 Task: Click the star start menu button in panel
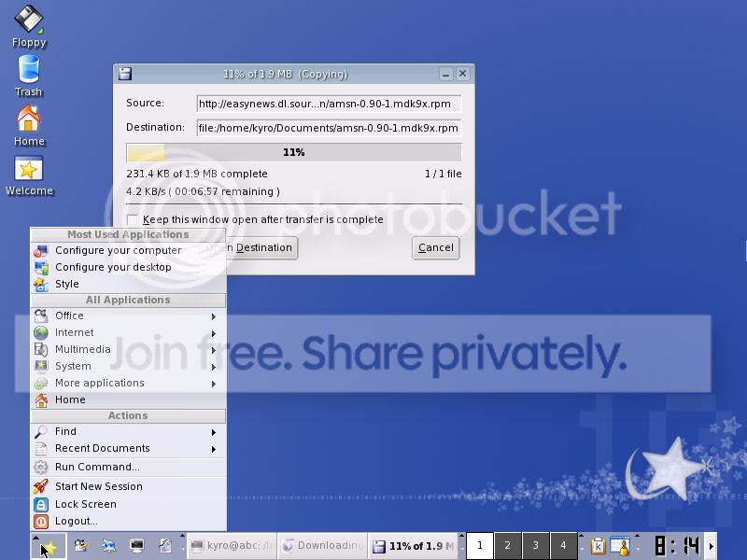[x=49, y=547]
